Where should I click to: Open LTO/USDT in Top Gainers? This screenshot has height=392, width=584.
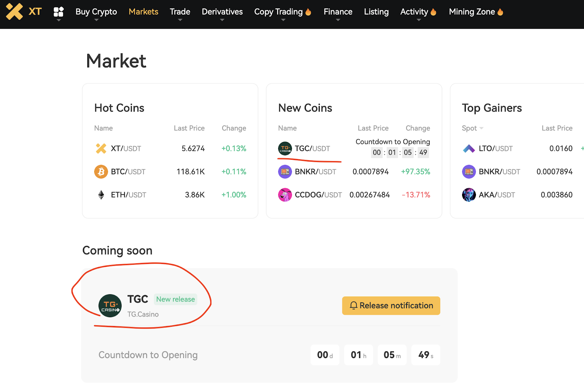(x=496, y=148)
